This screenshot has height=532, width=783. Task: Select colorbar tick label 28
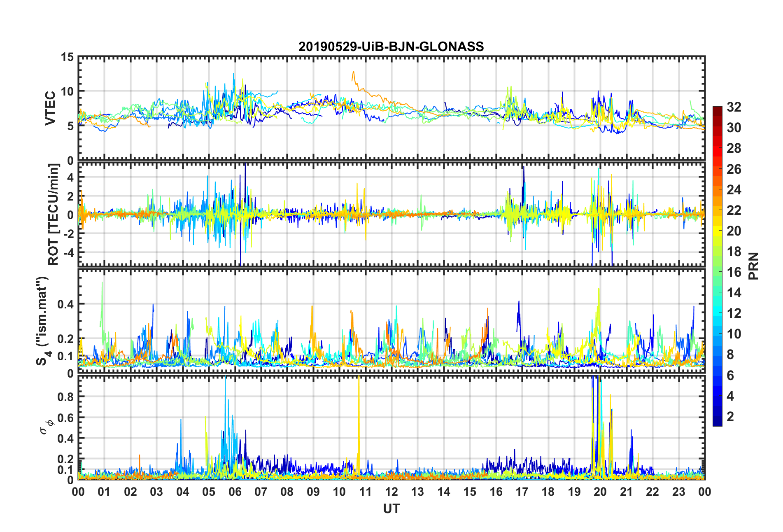click(x=734, y=148)
